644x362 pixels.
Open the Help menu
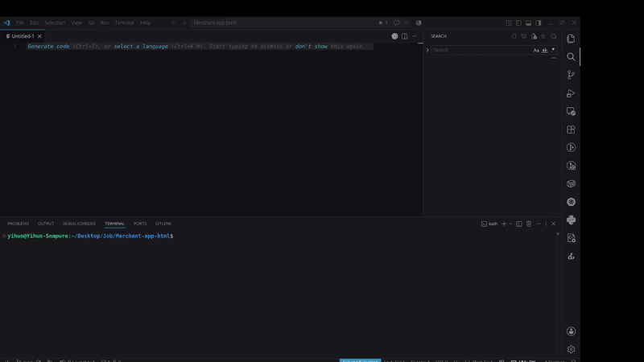(x=146, y=23)
